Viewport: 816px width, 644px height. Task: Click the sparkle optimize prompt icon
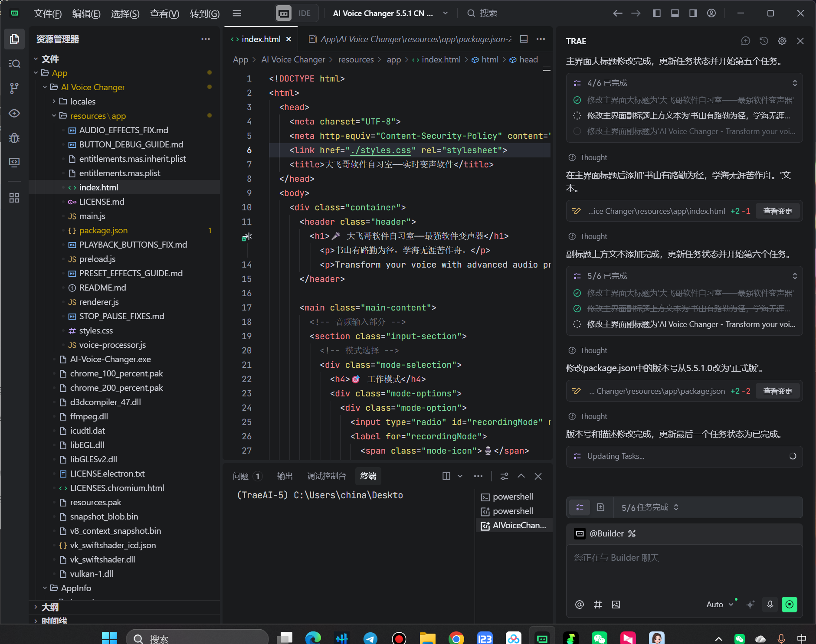[750, 605]
